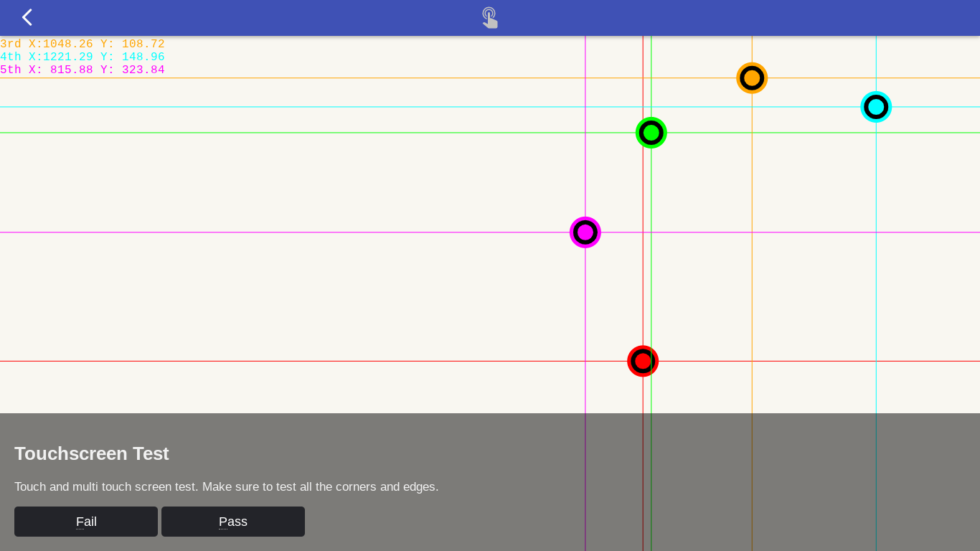Viewport: 980px width, 551px height.
Task: Click the touch hand icon in header
Action: pyautogui.click(x=490, y=17)
